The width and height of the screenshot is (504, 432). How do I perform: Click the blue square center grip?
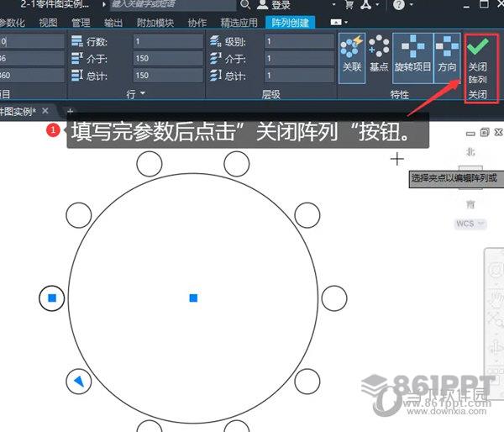(x=193, y=298)
